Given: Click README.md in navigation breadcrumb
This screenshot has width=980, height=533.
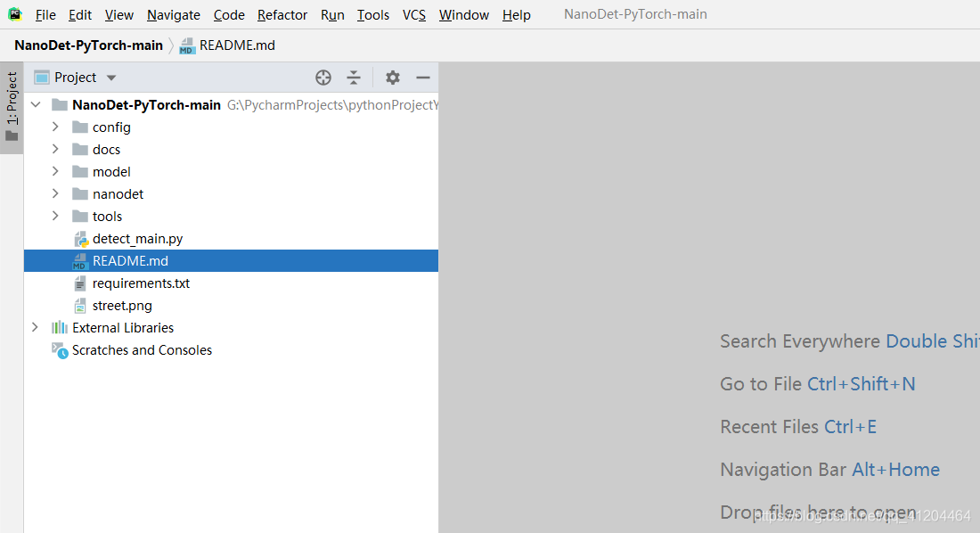Looking at the screenshot, I should [237, 45].
